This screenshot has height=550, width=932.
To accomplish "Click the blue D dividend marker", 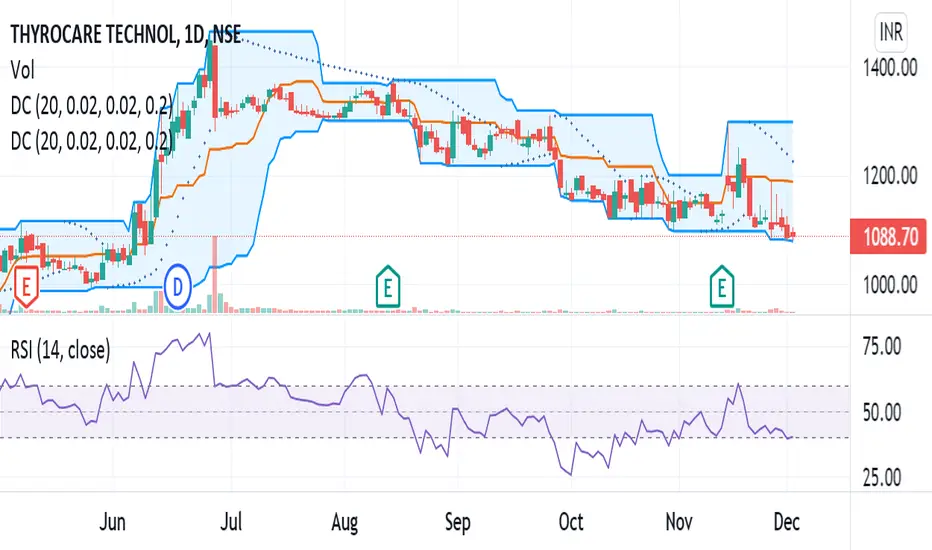I will (x=179, y=282).
